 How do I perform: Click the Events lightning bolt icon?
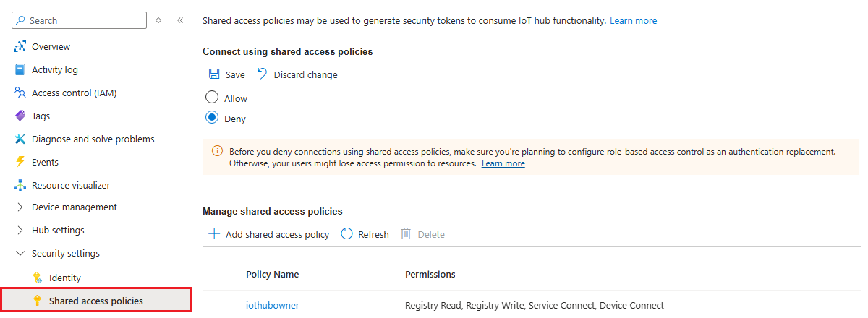tap(20, 163)
